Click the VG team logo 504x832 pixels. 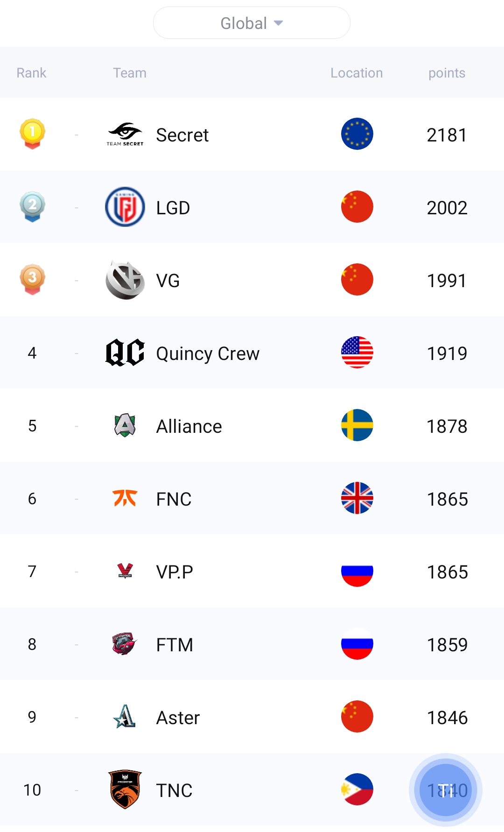pyautogui.click(x=125, y=280)
